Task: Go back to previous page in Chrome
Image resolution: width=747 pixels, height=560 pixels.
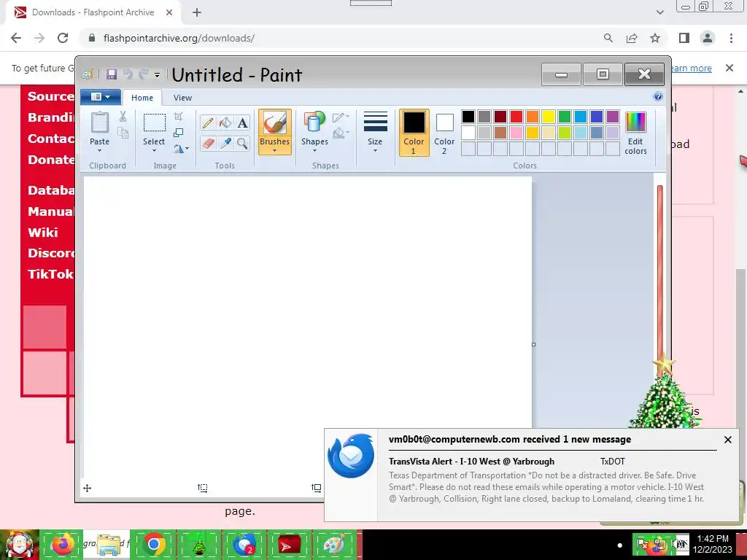Action: pyautogui.click(x=16, y=38)
